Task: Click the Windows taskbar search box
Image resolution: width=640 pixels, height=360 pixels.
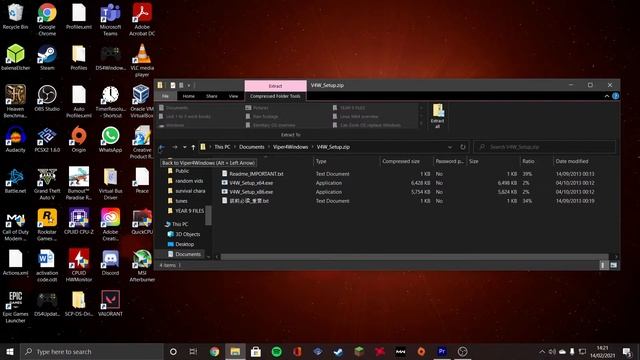Action: 92,351
